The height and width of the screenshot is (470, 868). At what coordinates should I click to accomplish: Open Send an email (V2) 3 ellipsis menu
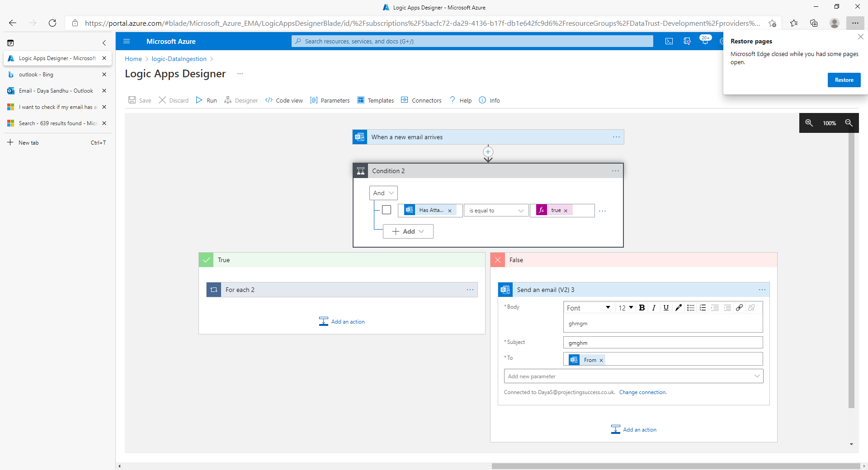point(762,290)
